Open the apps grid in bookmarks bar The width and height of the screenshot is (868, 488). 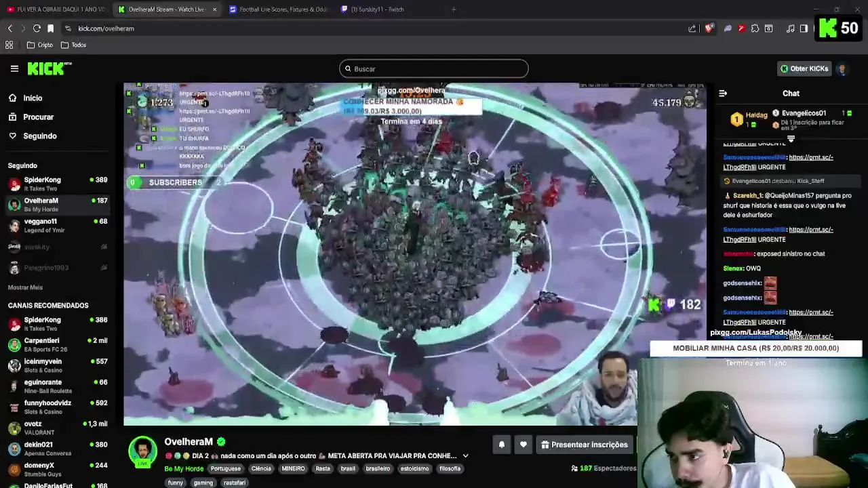[x=9, y=45]
